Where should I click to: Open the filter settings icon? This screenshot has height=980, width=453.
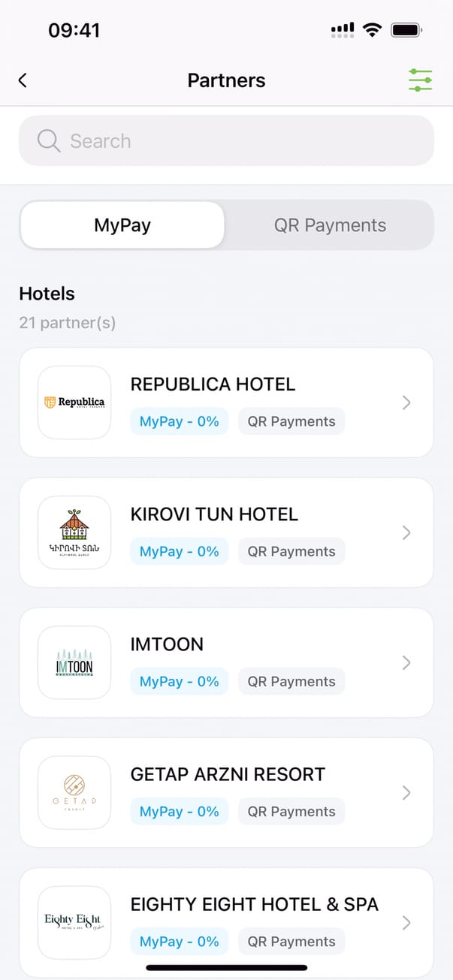click(420, 80)
